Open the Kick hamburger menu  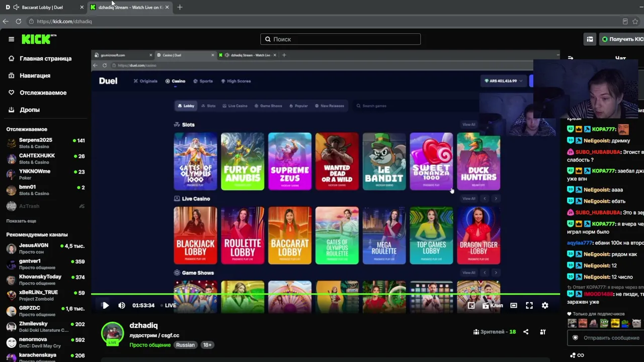[11, 39]
